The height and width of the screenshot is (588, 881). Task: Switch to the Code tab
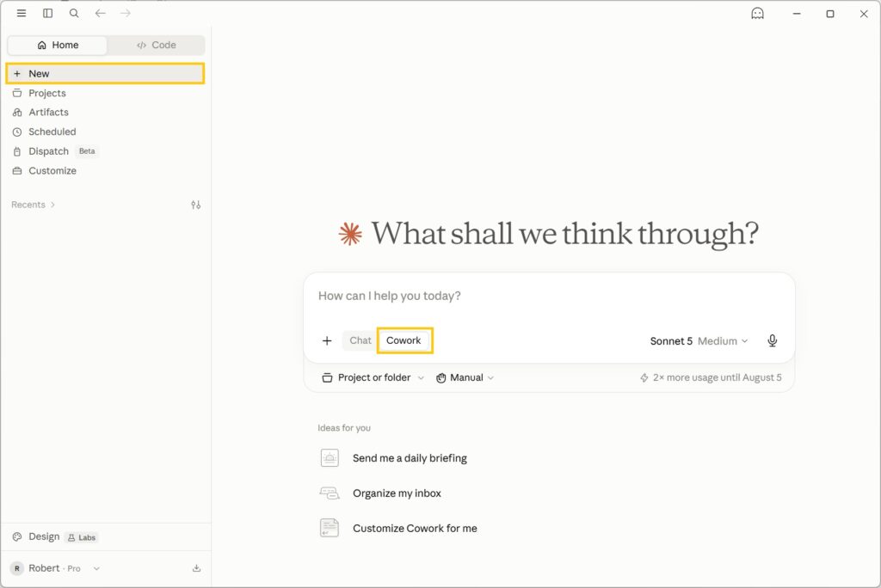(x=157, y=45)
